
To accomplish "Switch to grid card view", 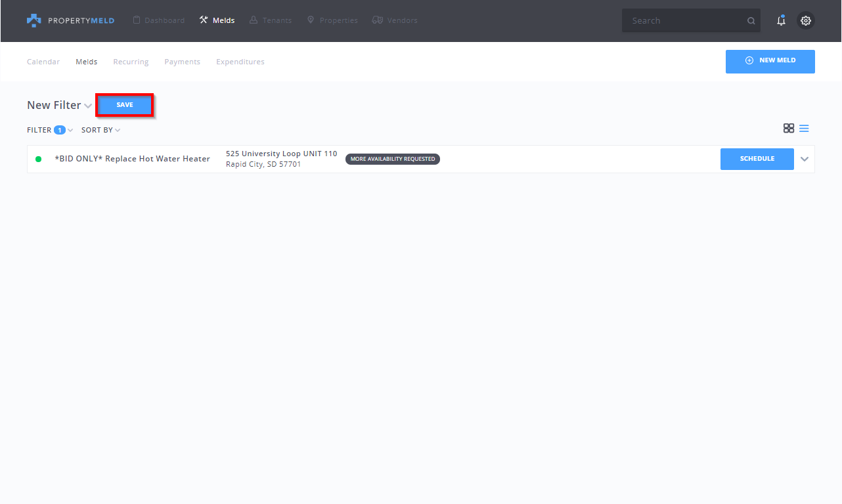I will coord(789,129).
